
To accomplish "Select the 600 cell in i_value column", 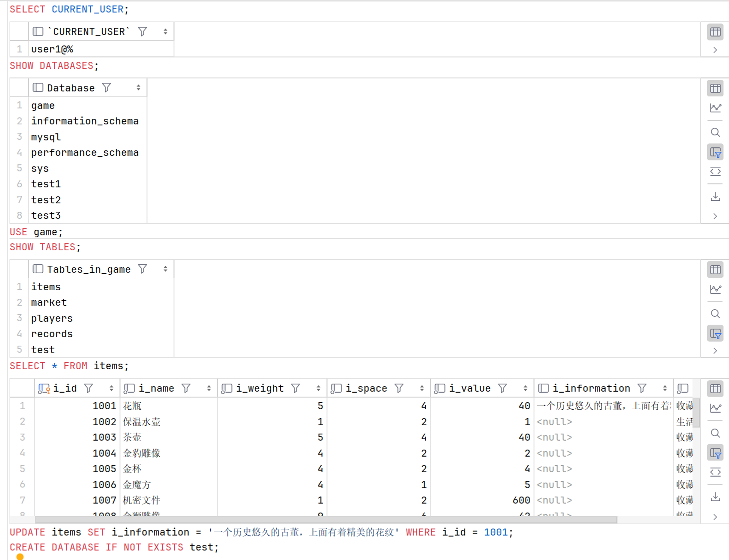I will [x=482, y=500].
